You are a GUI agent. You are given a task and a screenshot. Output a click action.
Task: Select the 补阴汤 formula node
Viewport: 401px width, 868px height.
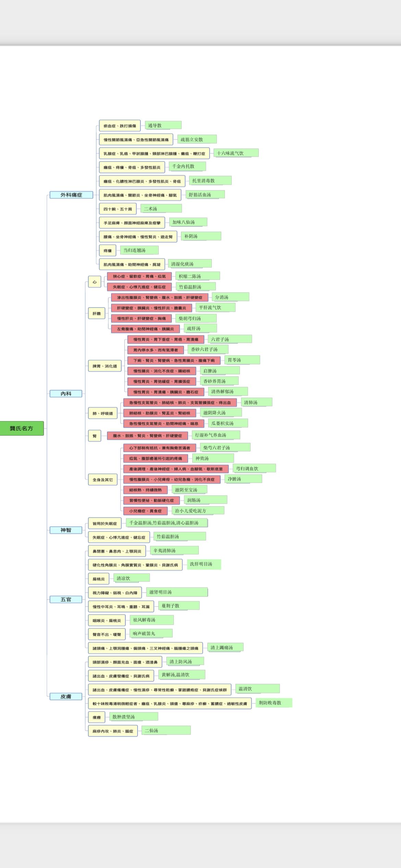pos(201,236)
